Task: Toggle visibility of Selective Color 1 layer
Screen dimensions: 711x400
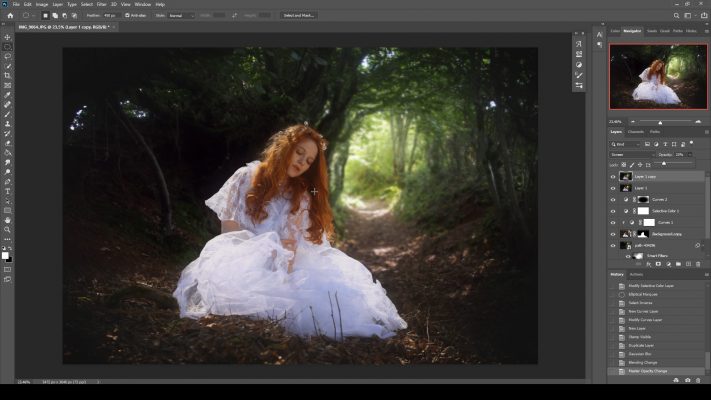Action: 614,210
